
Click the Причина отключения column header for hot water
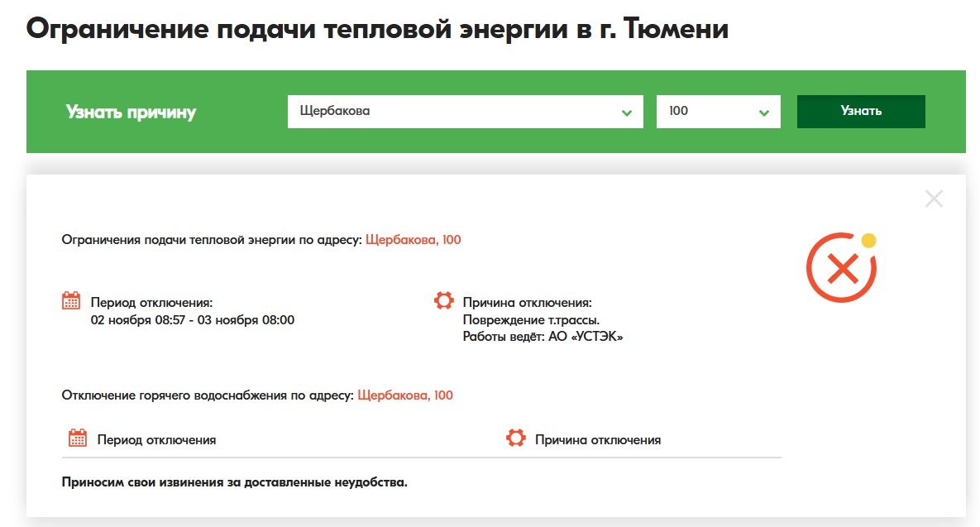point(598,440)
